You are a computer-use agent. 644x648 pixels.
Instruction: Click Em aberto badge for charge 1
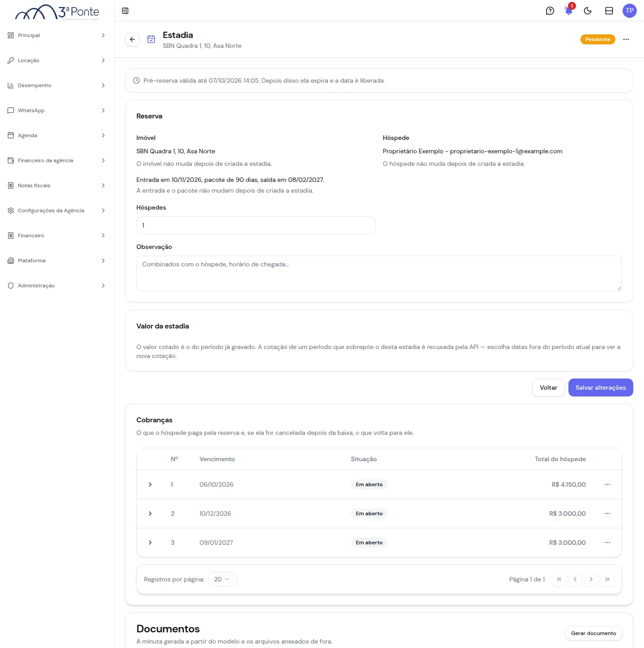pyautogui.click(x=369, y=484)
